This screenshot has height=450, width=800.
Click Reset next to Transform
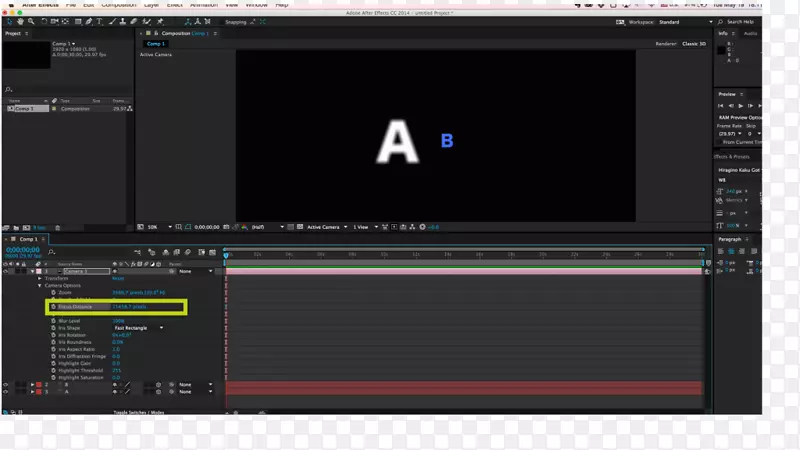(x=118, y=279)
